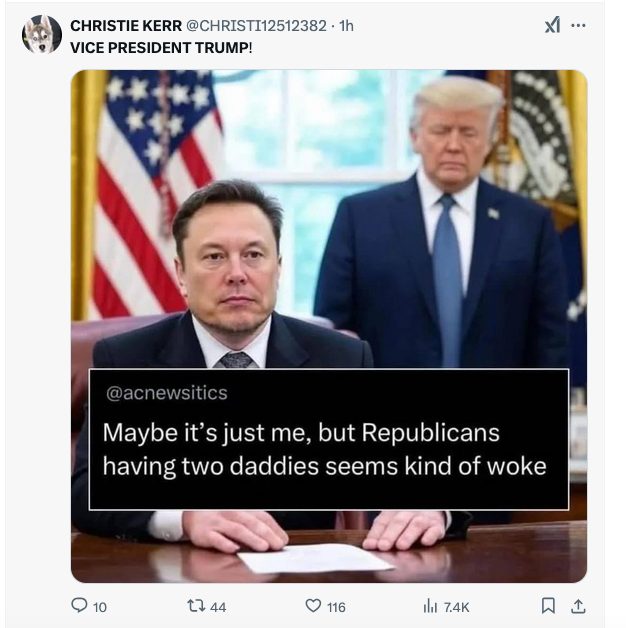Repost using the retweet arrows icon
This screenshot has width=626, height=628.
tap(196, 606)
